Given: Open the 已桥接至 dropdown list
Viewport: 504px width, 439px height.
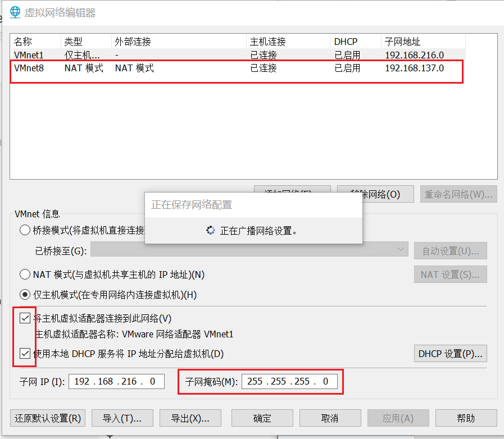Looking at the screenshot, I should tap(400, 250).
